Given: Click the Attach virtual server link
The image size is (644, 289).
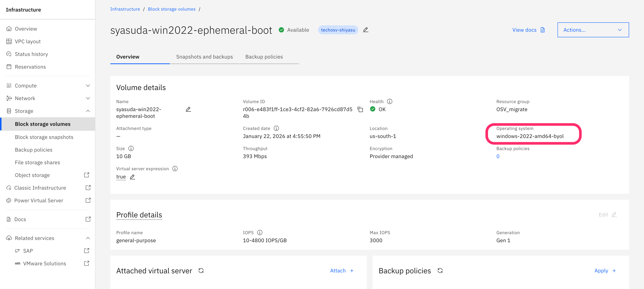Looking at the screenshot, I should tap(342, 271).
